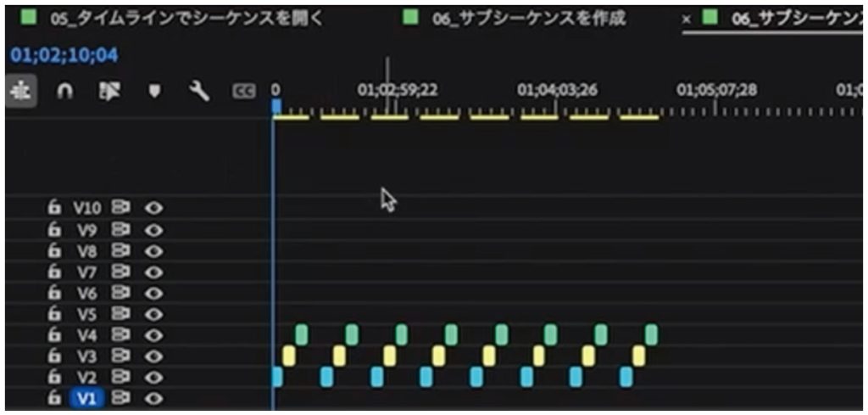
Task: Toggle sync lock on track V10
Action: click(120, 207)
